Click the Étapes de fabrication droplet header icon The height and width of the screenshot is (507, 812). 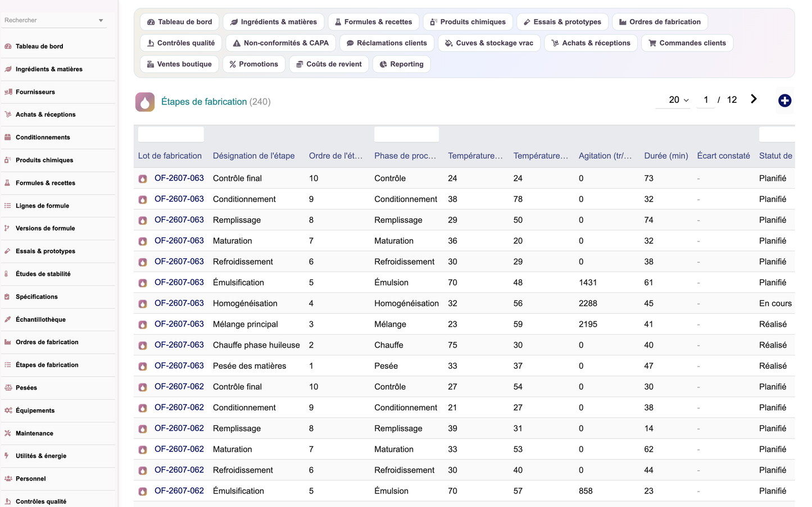[x=145, y=102]
